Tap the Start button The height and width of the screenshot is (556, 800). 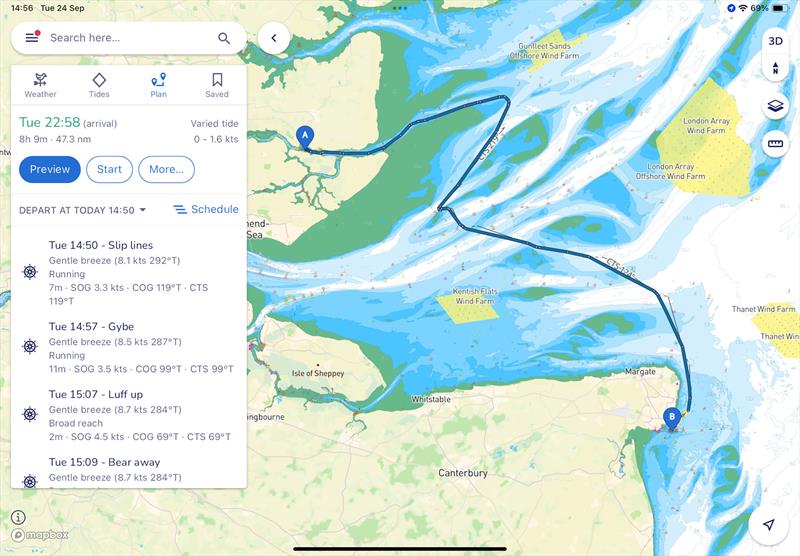tap(109, 169)
